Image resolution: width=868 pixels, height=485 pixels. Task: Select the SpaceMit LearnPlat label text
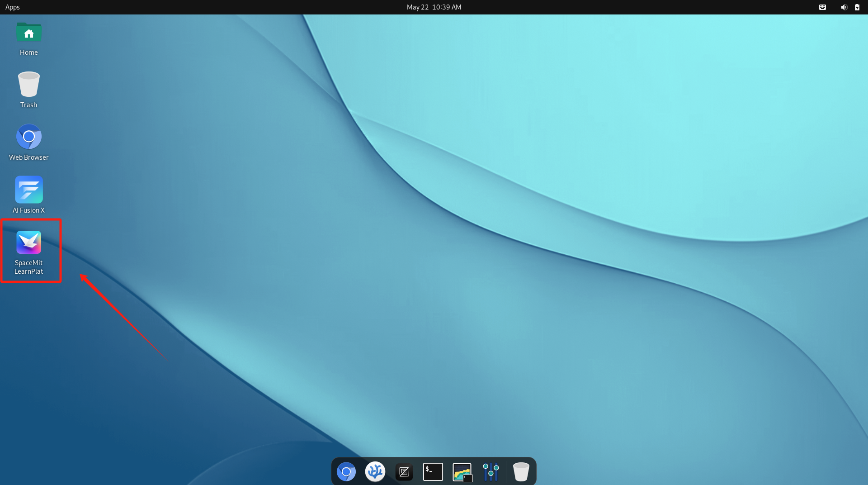tap(29, 267)
